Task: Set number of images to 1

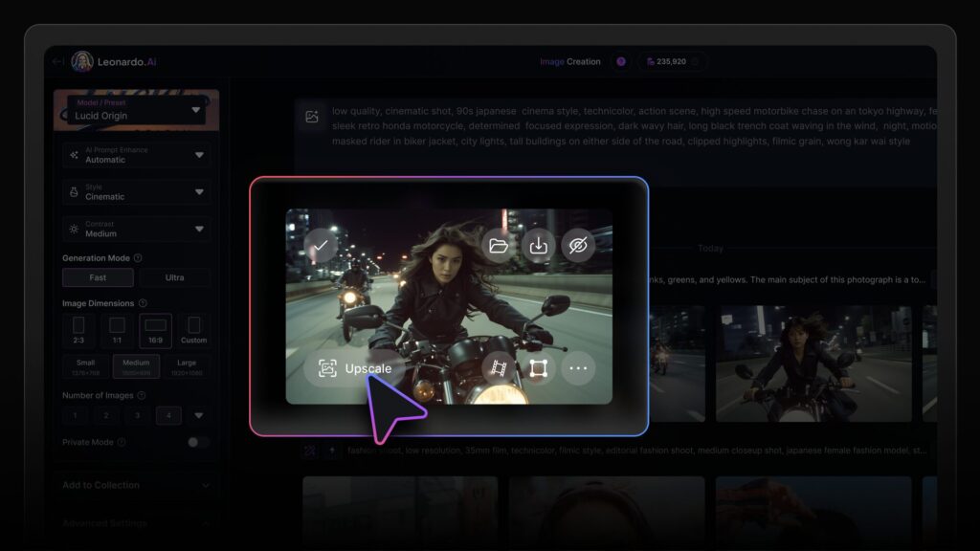Action: pos(75,415)
